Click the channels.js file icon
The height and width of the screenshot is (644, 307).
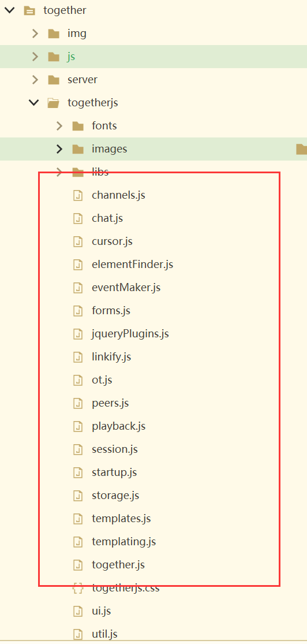pyautogui.click(x=77, y=195)
